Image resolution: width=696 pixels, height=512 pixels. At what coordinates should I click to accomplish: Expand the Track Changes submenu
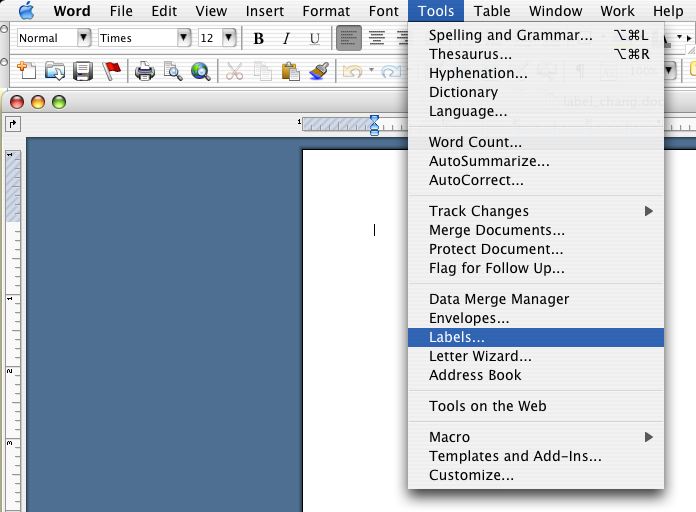tap(649, 211)
